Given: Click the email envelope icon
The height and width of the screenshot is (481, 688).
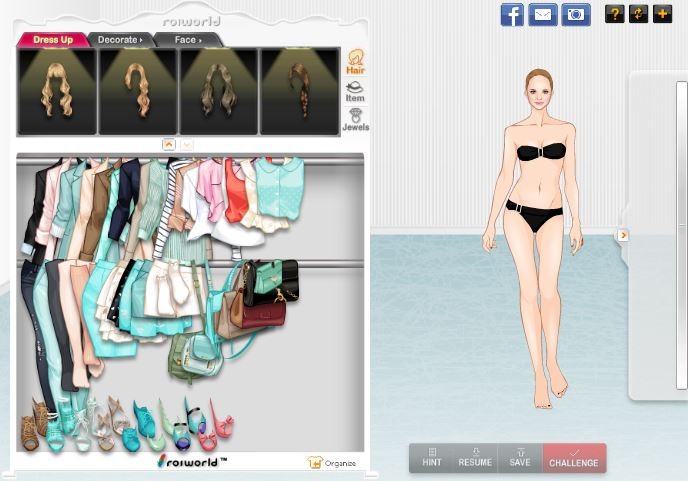Looking at the screenshot, I should 543,14.
